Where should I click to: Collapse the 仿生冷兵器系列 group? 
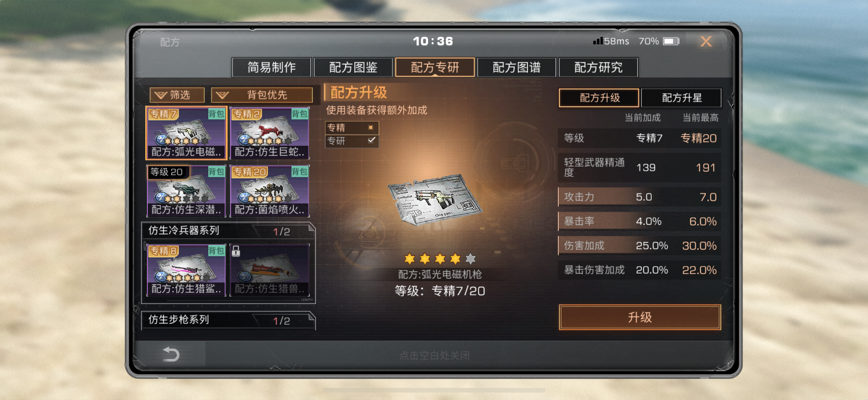point(228,231)
